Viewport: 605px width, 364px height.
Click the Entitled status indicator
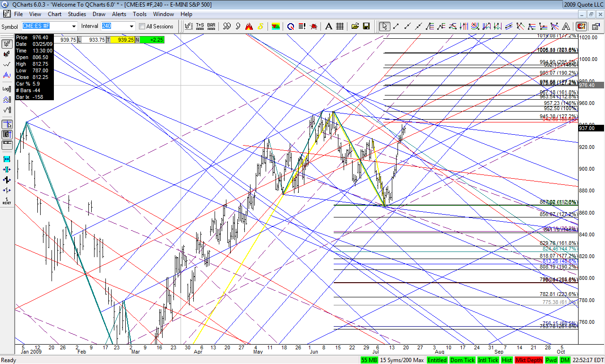[437, 360]
